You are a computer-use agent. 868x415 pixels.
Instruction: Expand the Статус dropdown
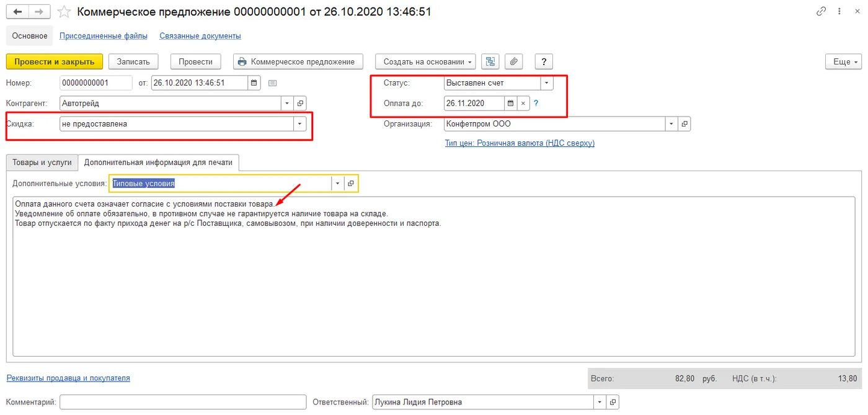[546, 83]
